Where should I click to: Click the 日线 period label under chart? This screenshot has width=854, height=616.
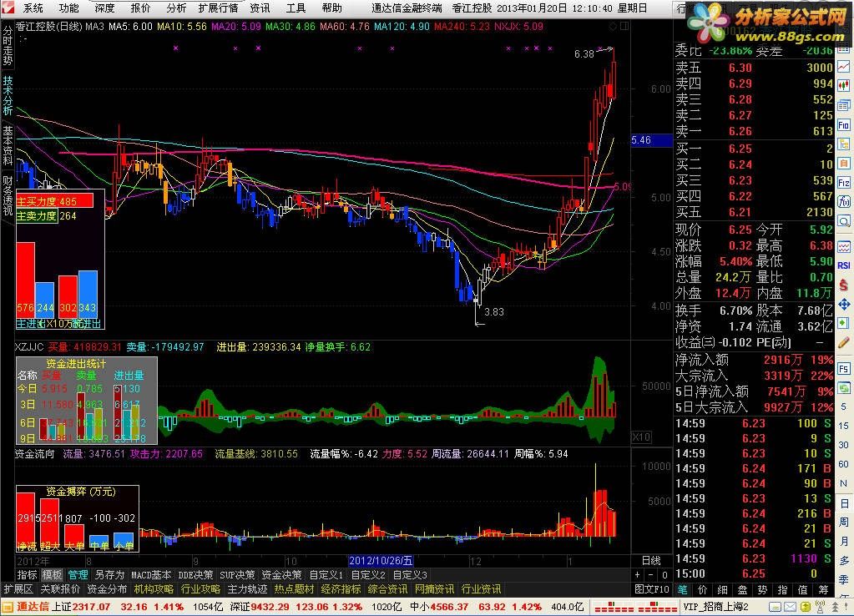tap(651, 560)
